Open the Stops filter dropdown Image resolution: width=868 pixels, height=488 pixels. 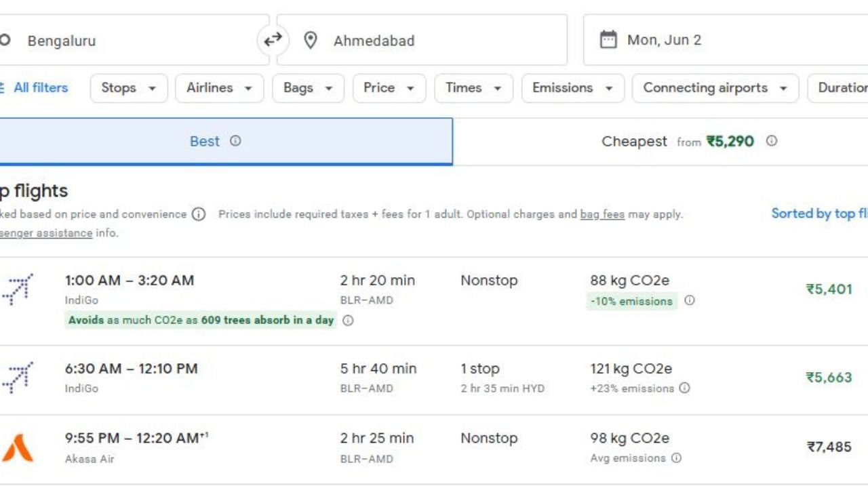pyautogui.click(x=128, y=88)
